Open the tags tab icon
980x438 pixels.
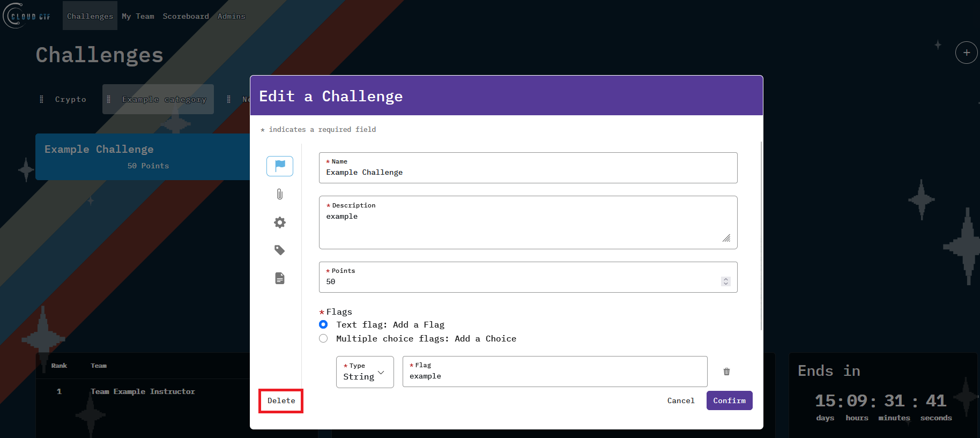point(280,250)
